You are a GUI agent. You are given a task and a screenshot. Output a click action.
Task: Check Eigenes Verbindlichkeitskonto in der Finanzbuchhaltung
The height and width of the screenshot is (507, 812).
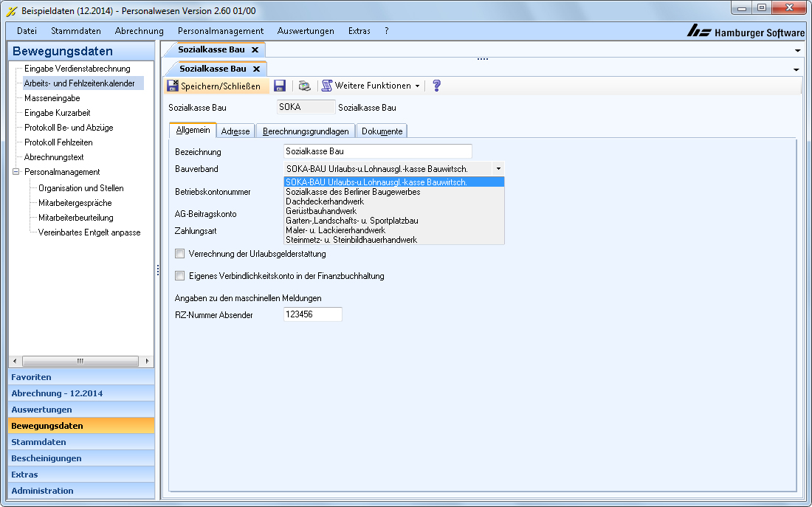[179, 276]
